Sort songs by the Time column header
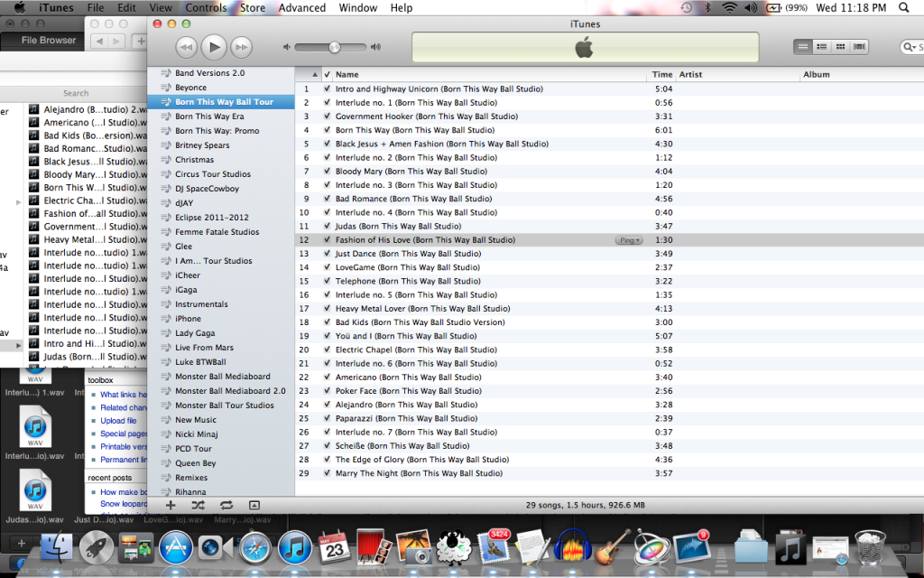 pyautogui.click(x=661, y=74)
